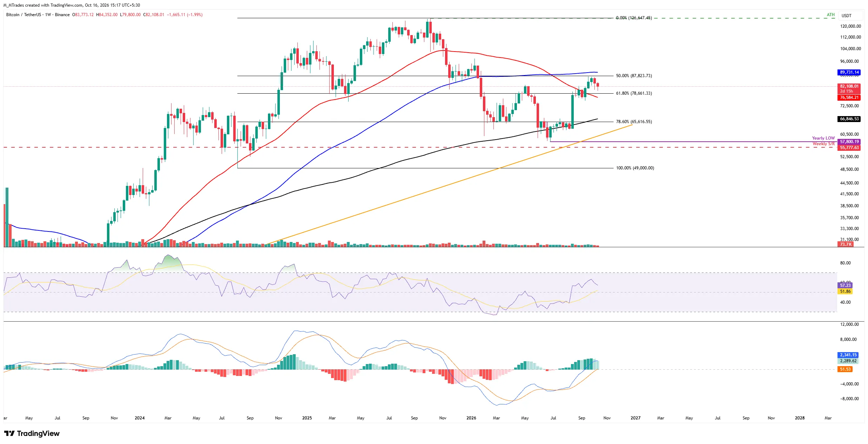This screenshot has width=868, height=444.
Task: Select the red 76,584.21 moving average tag
Action: [x=849, y=97]
